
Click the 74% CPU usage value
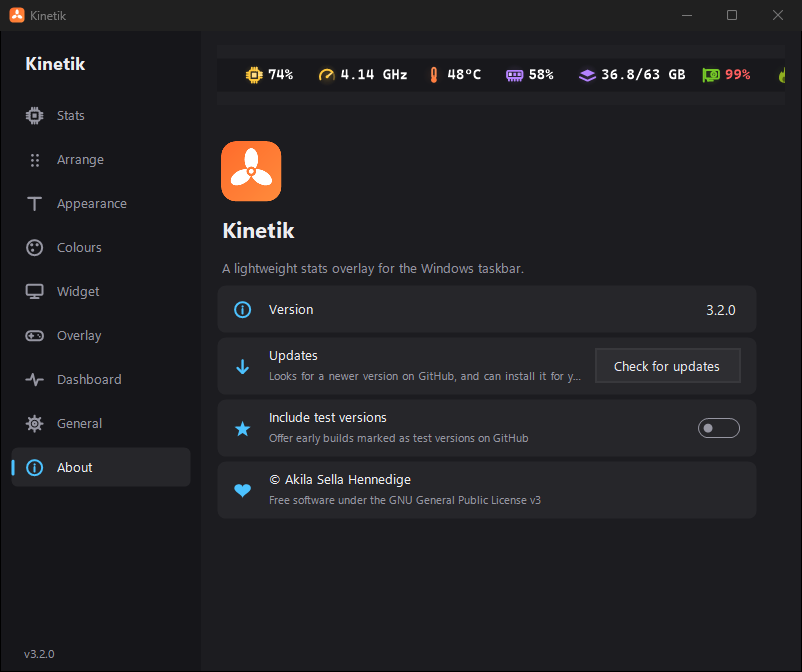(x=281, y=75)
